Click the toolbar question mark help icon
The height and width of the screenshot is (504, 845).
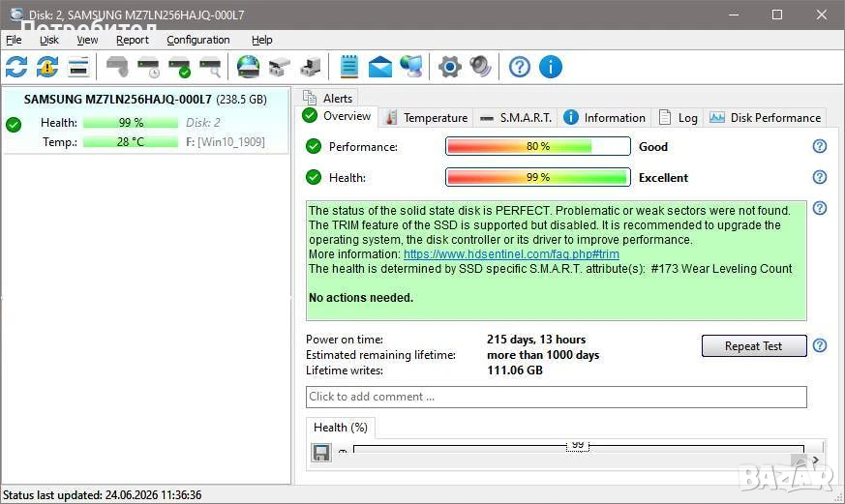coord(520,68)
